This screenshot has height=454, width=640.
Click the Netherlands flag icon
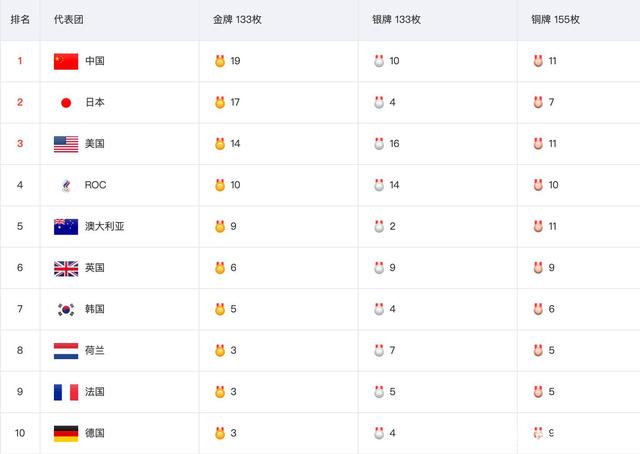66,351
